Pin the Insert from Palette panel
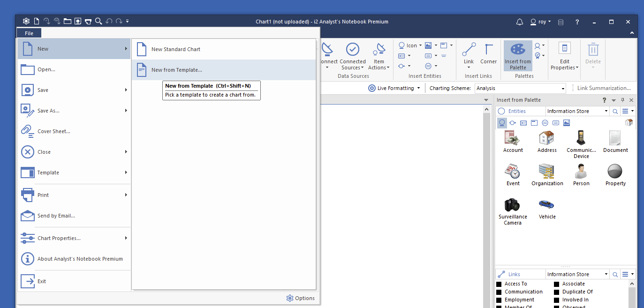The image size is (644, 308). click(623, 100)
